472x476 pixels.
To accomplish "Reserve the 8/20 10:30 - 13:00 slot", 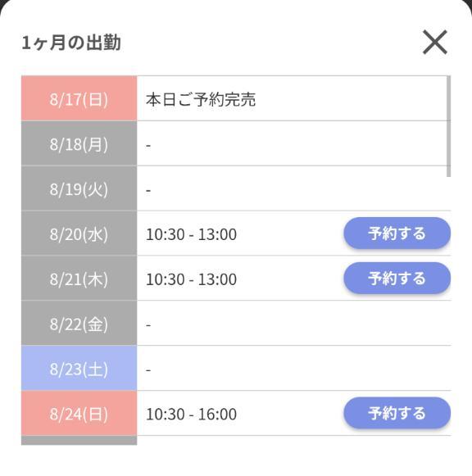I will 397,233.
